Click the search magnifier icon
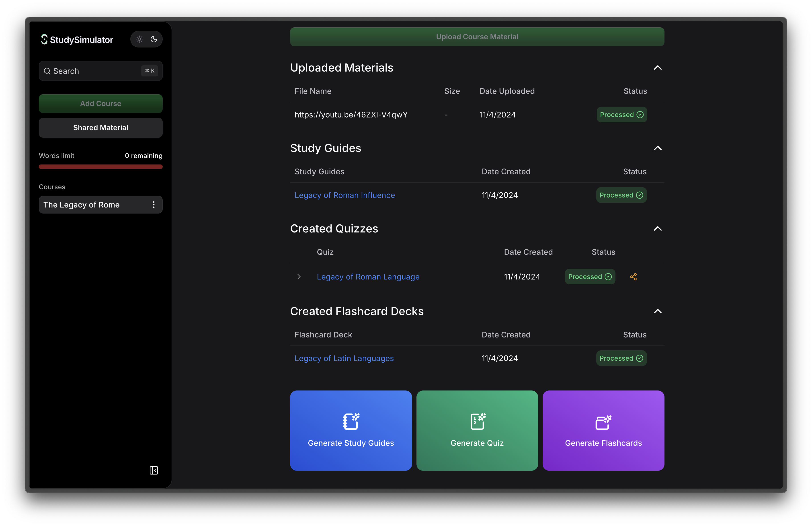The width and height of the screenshot is (812, 526). tap(47, 71)
